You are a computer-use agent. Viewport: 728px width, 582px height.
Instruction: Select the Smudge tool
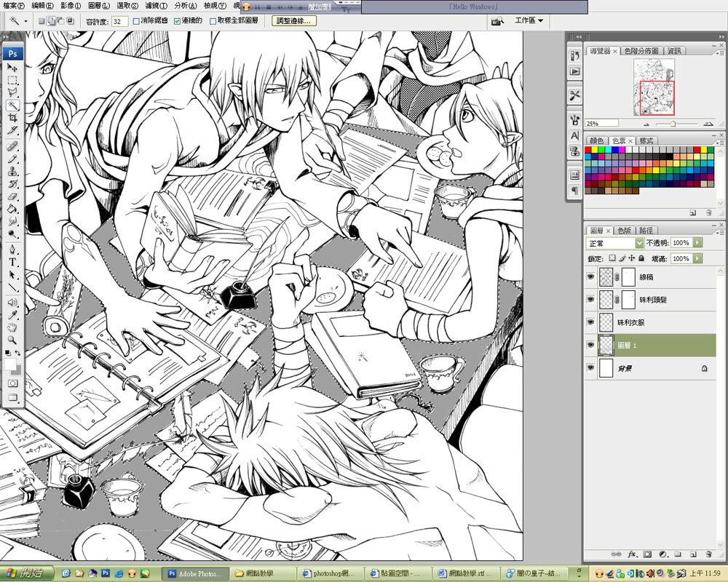[12, 221]
